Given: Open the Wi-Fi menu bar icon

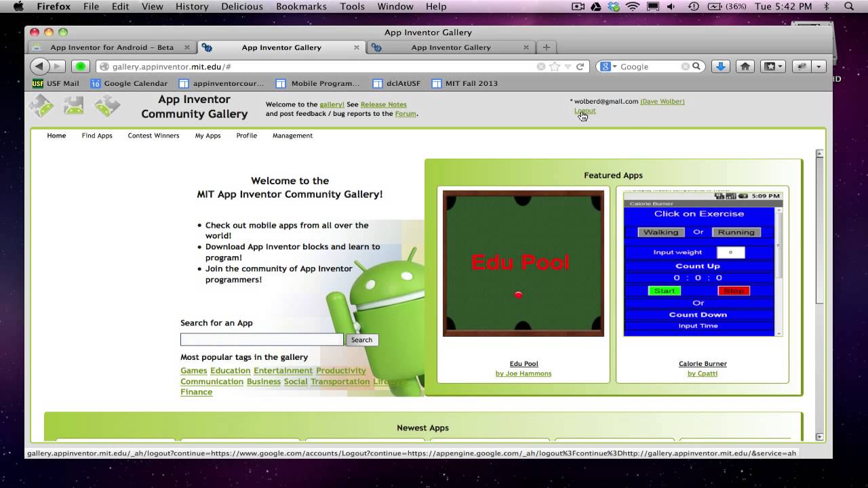Looking at the screenshot, I should [633, 7].
